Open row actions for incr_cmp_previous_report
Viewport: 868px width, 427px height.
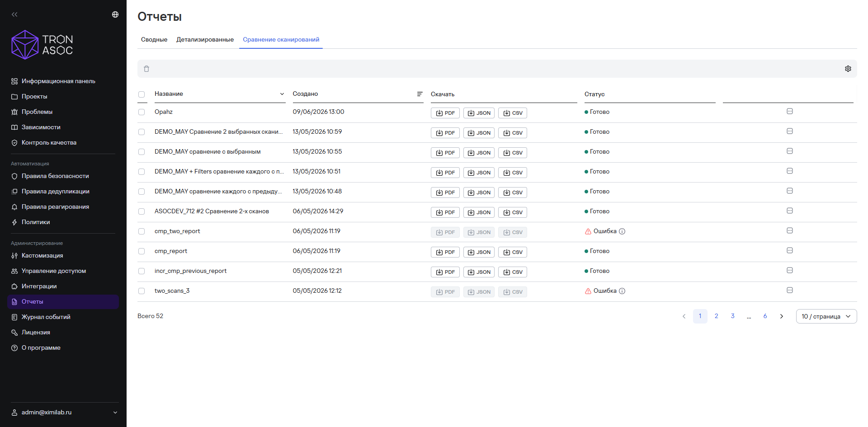(x=790, y=270)
